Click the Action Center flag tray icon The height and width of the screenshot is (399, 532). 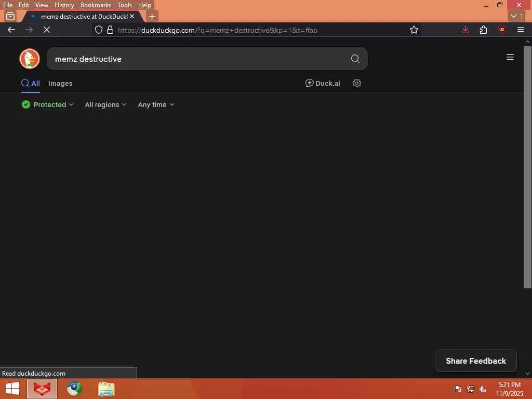458,389
